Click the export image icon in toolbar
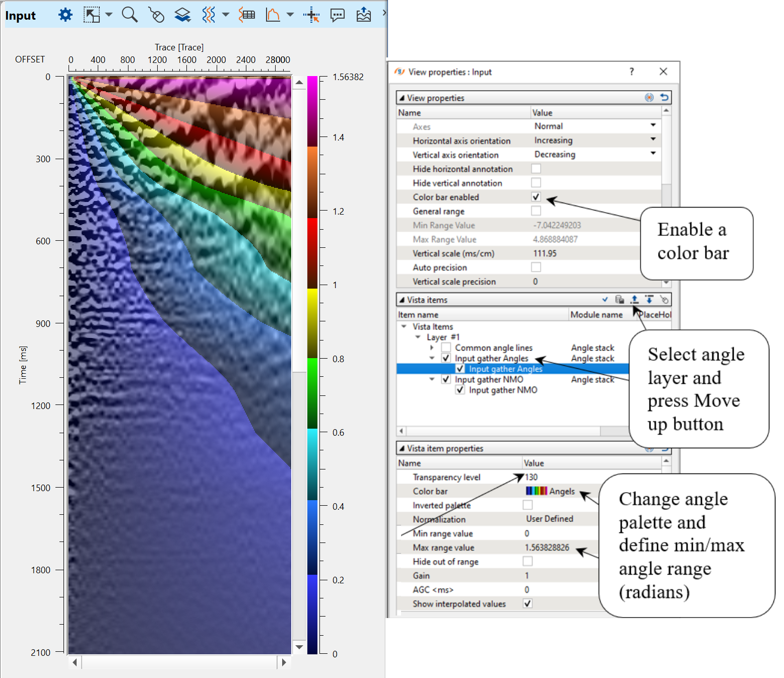784x678 pixels. pos(363,15)
